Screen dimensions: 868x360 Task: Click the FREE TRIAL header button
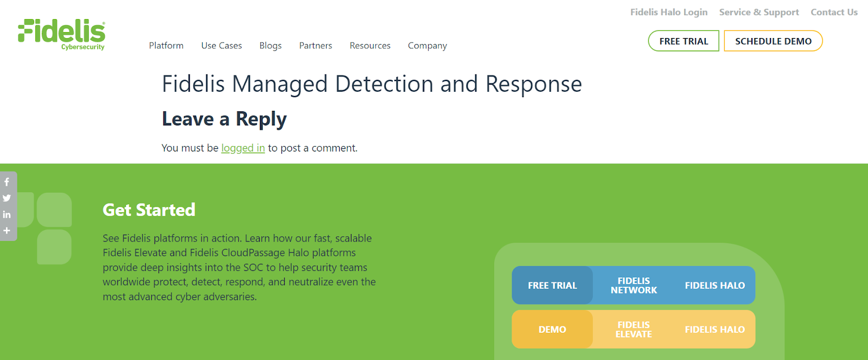(x=684, y=41)
